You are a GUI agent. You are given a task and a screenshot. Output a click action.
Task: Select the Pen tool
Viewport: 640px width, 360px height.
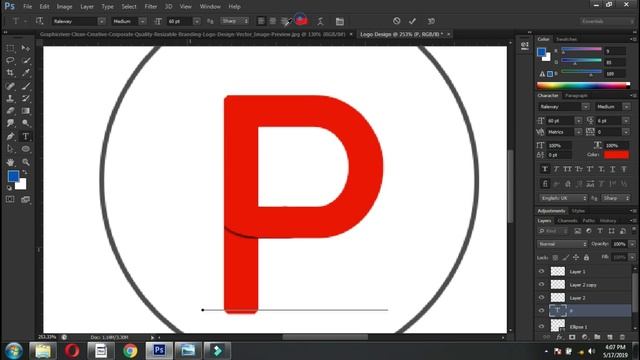[x=10, y=136]
